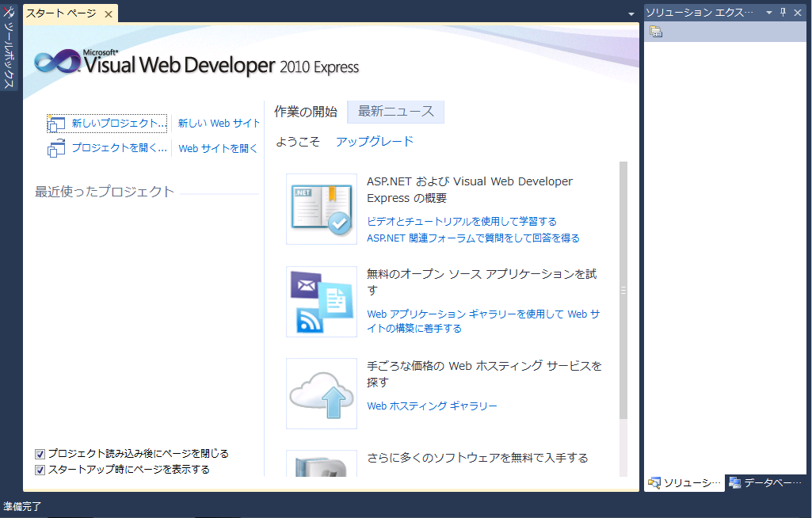Click the start page vertical scrollbar thumb
This screenshot has width=812, height=518.
point(623,290)
